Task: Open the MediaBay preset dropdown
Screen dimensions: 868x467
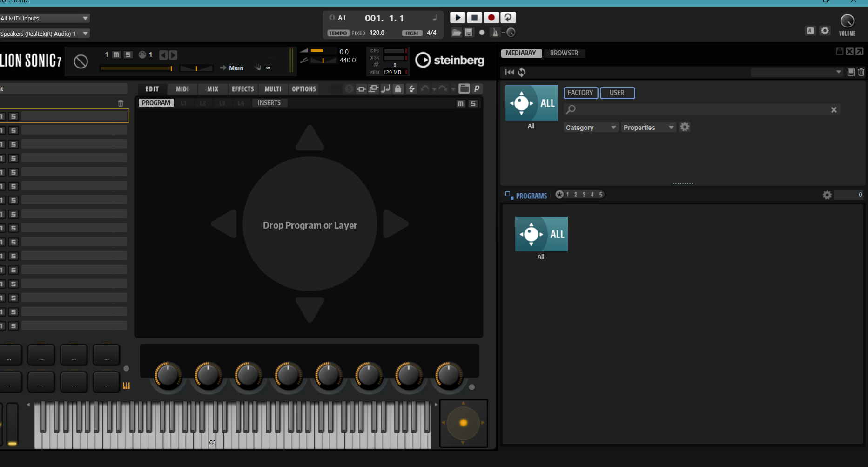Action: tap(797, 72)
